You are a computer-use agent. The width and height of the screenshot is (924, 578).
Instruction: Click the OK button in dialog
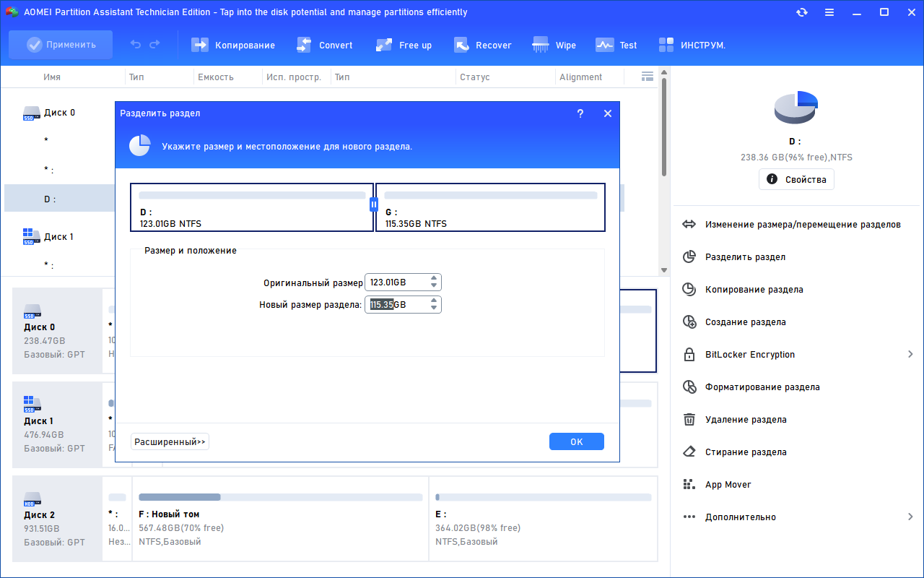(x=577, y=441)
